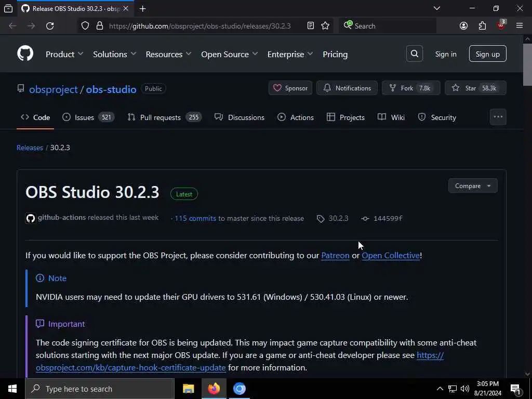532x399 pixels.
Task: Open Firefox application hamburger menu
Action: pos(520,26)
